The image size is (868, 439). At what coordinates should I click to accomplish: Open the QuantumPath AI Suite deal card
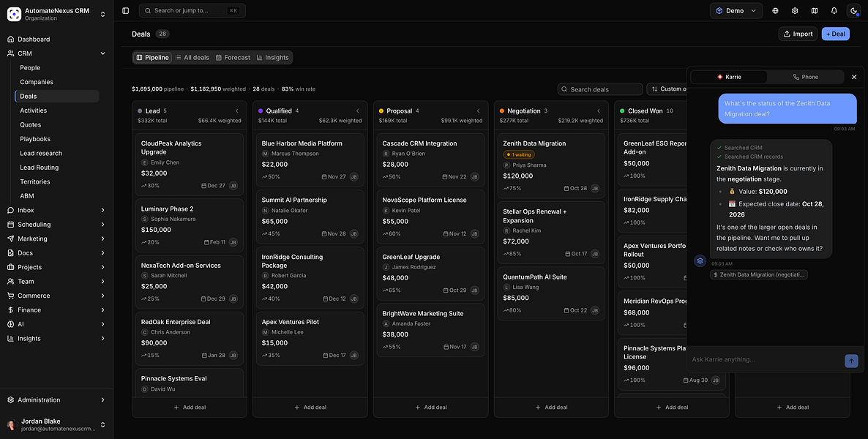551,293
